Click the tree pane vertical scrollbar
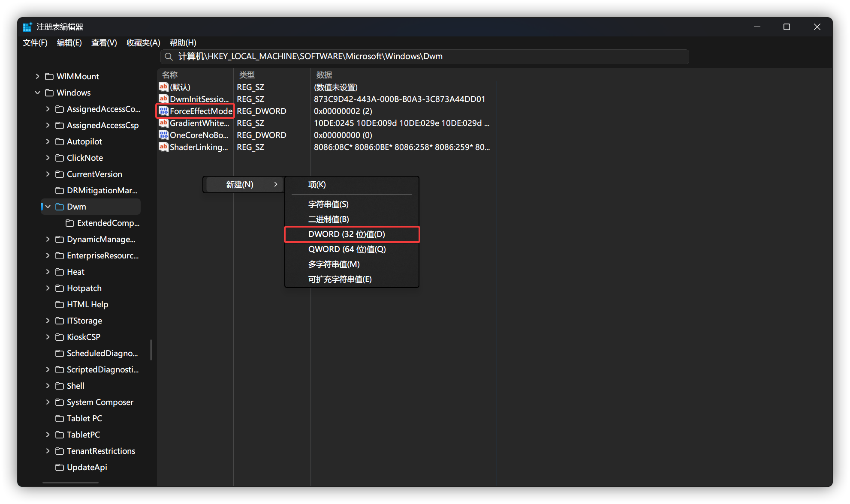The height and width of the screenshot is (504, 850). [151, 350]
